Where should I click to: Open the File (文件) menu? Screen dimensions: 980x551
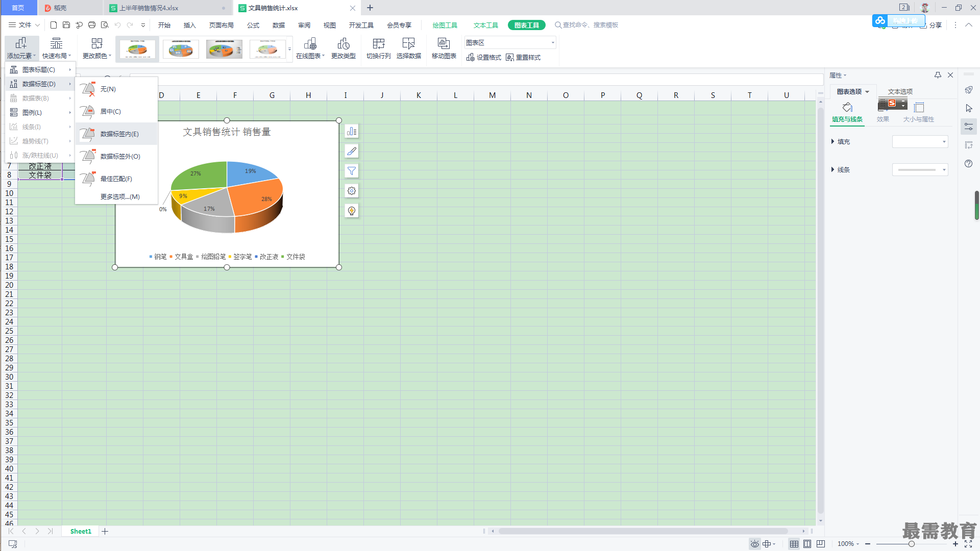(x=24, y=25)
